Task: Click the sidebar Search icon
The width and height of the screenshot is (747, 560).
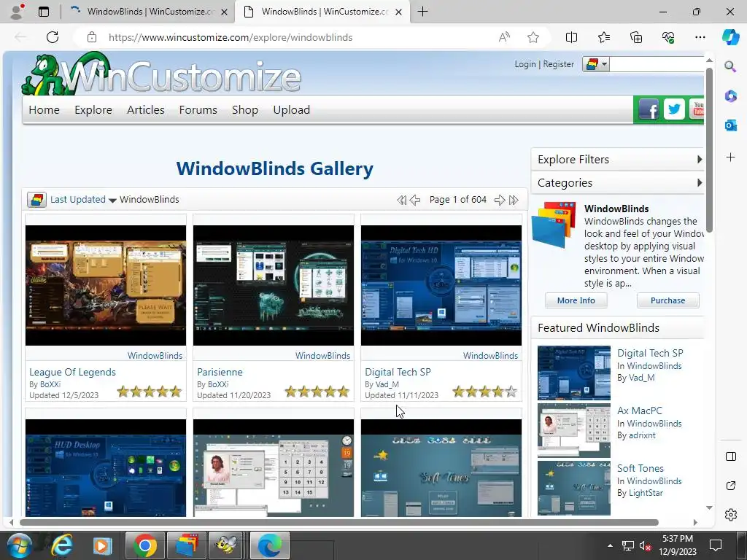Action: click(730, 66)
